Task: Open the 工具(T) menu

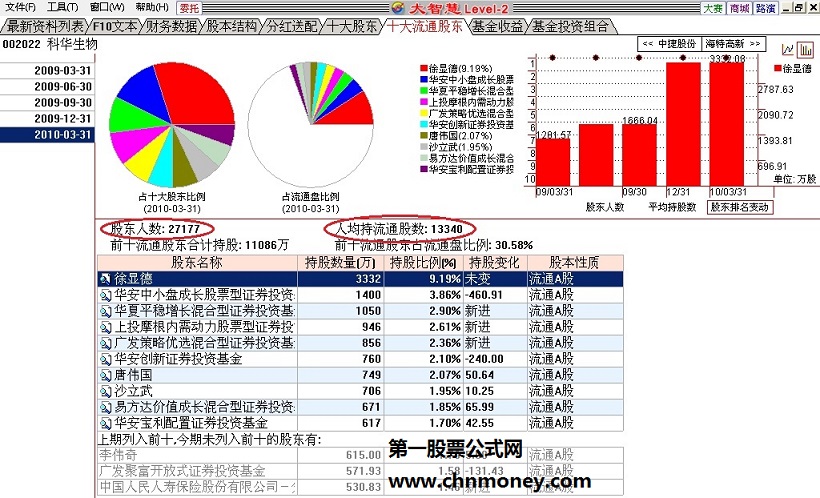Action: point(63,7)
